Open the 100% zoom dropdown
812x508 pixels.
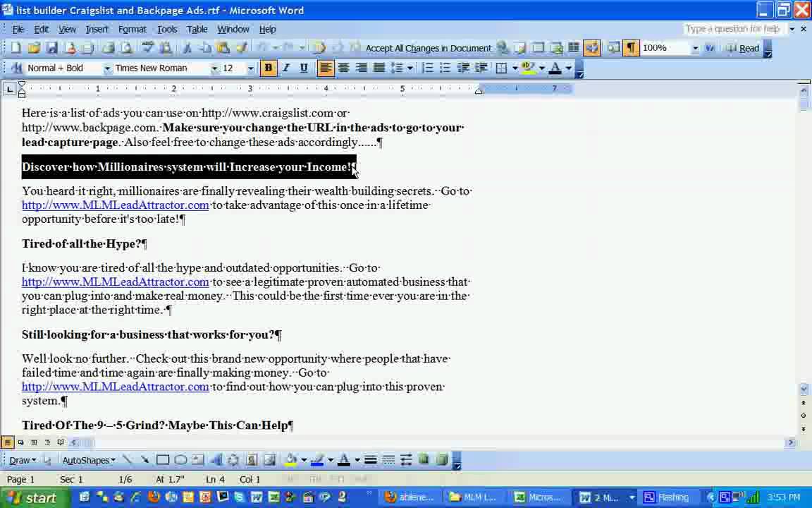pos(695,48)
